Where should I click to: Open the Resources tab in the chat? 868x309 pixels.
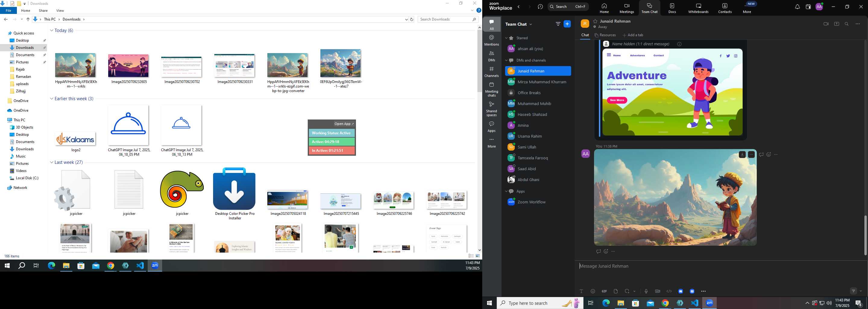(605, 35)
